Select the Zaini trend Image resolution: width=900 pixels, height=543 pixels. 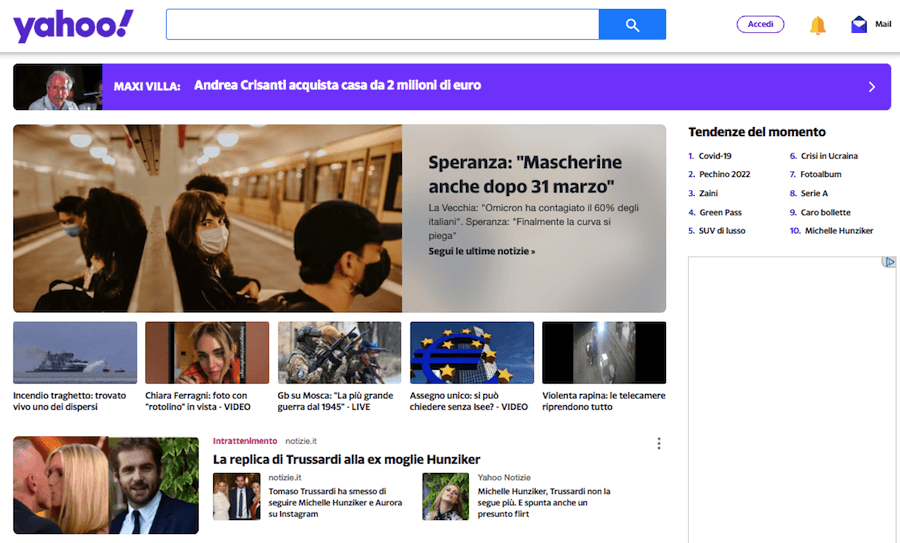click(708, 193)
